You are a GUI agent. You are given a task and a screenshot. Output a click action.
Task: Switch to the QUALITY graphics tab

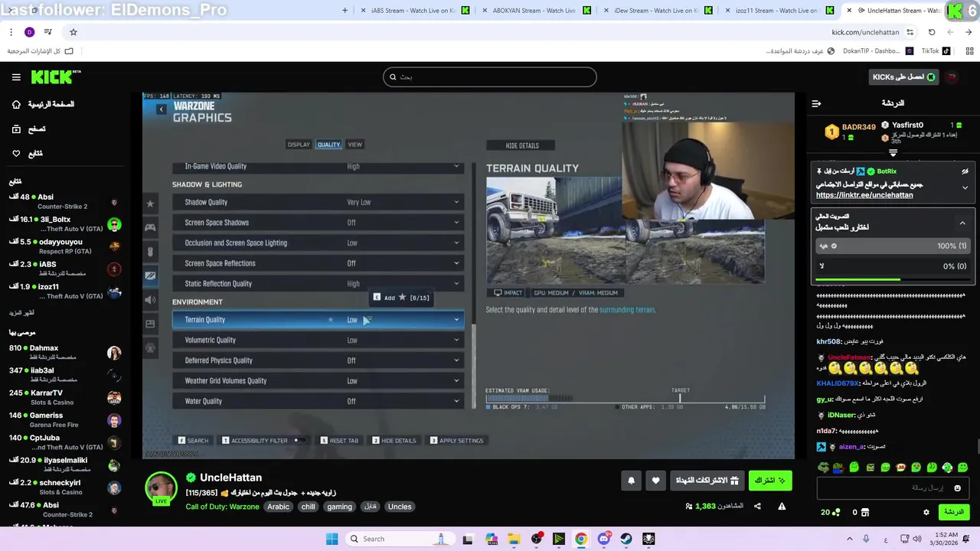pyautogui.click(x=328, y=145)
